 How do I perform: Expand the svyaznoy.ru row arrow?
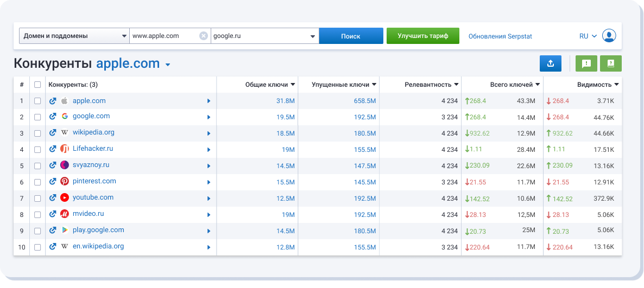pyautogui.click(x=209, y=166)
